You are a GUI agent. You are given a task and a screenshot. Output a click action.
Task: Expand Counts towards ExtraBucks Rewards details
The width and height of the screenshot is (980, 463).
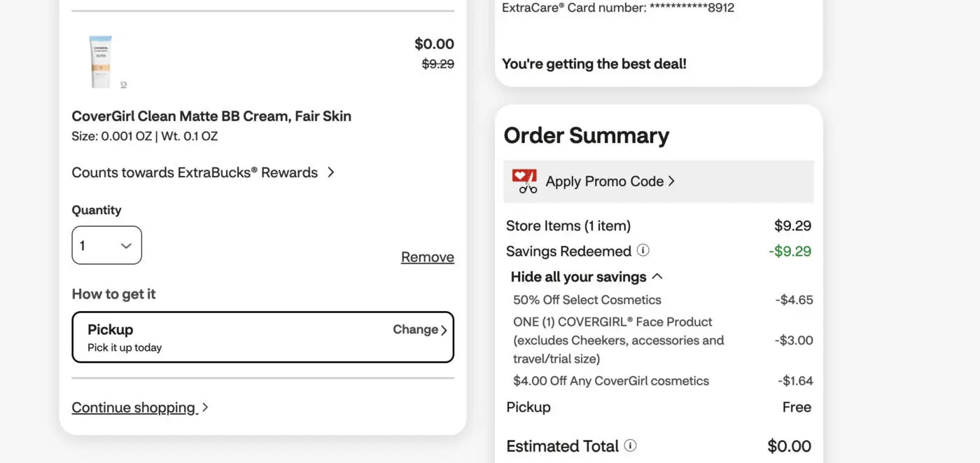pyautogui.click(x=195, y=171)
